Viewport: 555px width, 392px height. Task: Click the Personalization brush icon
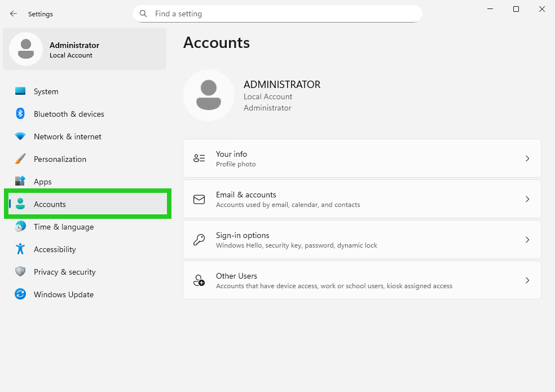[20, 159]
